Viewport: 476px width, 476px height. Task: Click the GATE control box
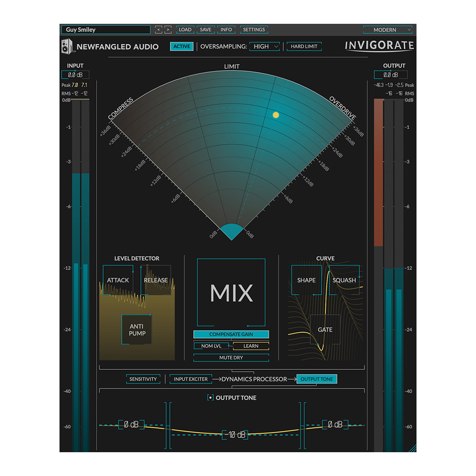(325, 330)
